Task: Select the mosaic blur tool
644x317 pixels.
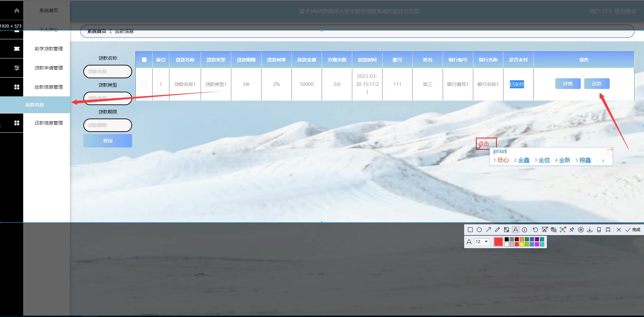Action: coord(507,230)
